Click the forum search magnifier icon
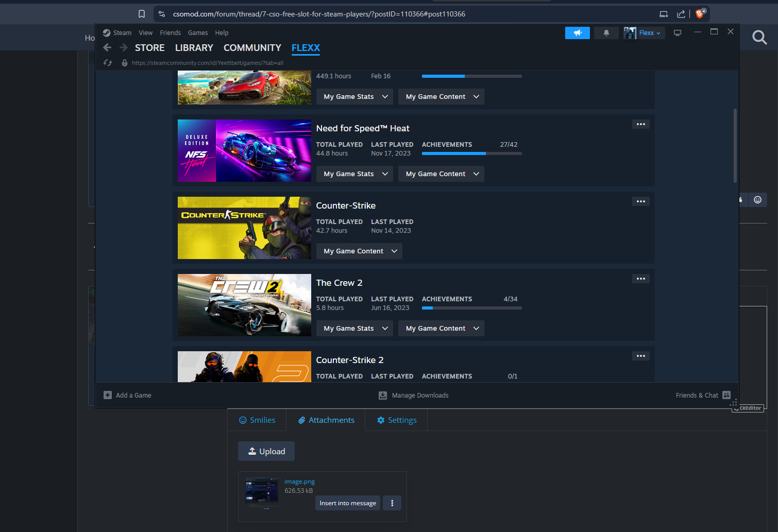The image size is (778, 532). point(759,37)
